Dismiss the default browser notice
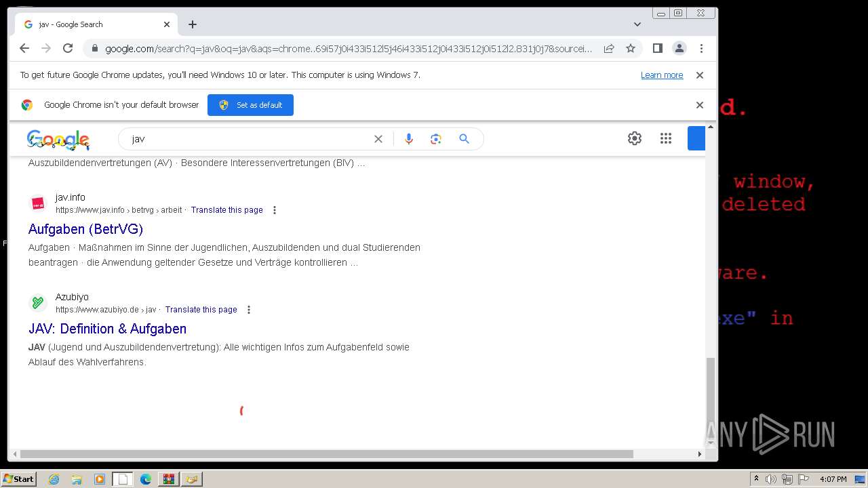 700,105
